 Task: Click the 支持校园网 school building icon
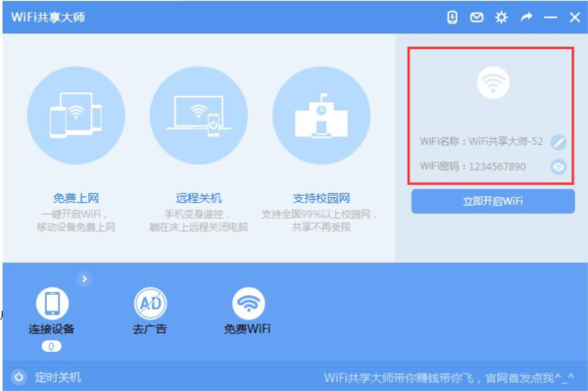pyautogui.click(x=321, y=116)
